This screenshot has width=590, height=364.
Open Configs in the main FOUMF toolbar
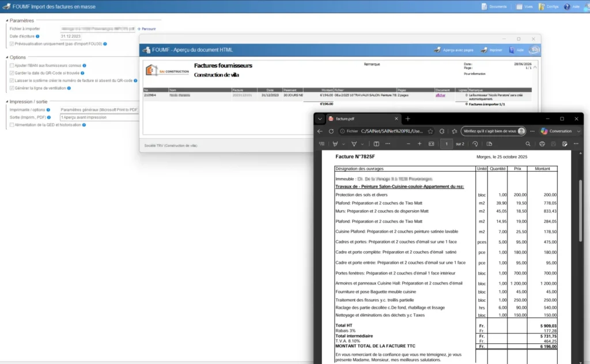pyautogui.click(x=549, y=6)
